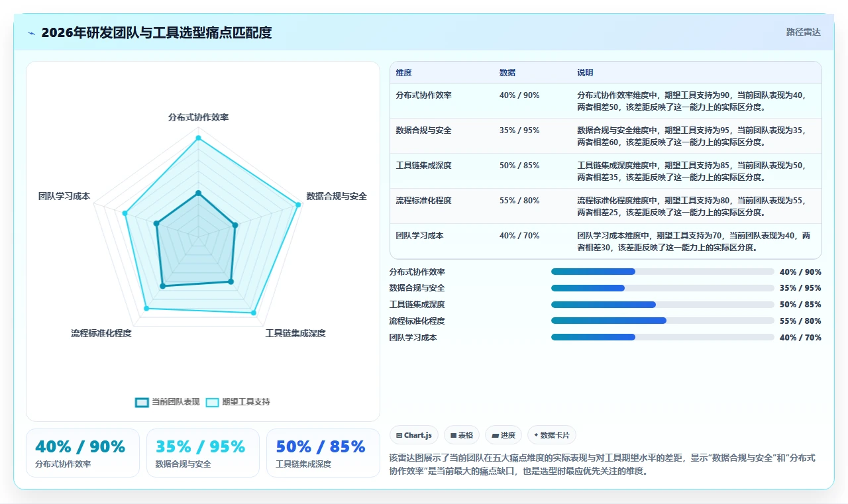Click the 数据合规与安全 progress bar

point(662,288)
